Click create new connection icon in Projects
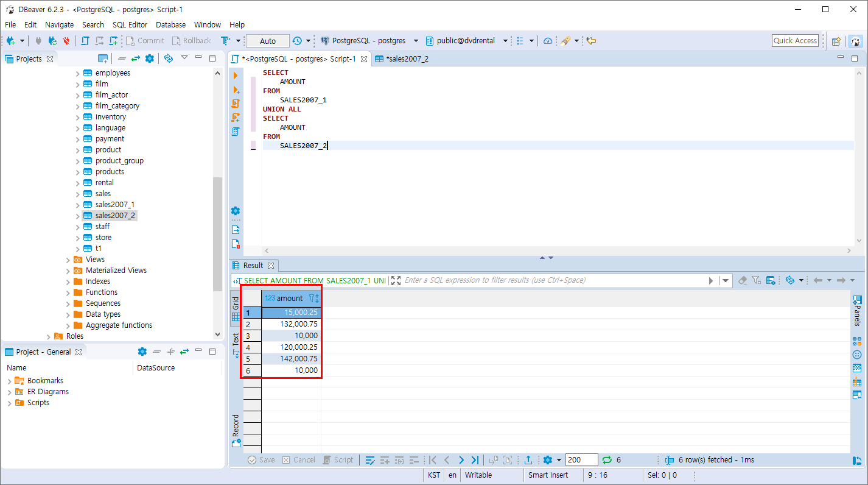 tap(103, 58)
